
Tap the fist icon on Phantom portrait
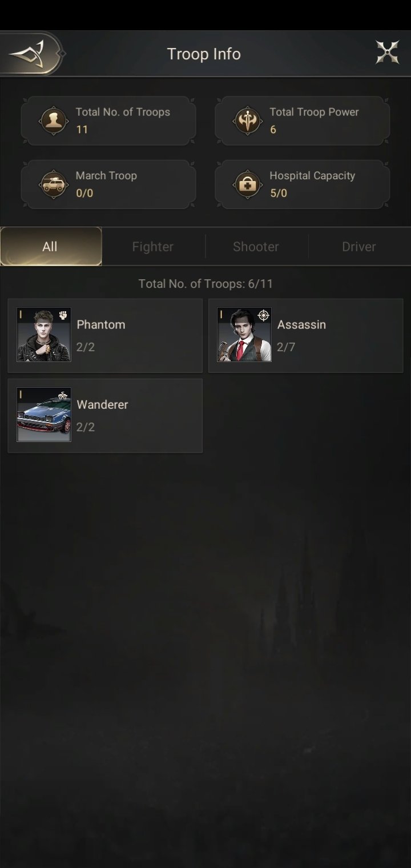pos(63,315)
